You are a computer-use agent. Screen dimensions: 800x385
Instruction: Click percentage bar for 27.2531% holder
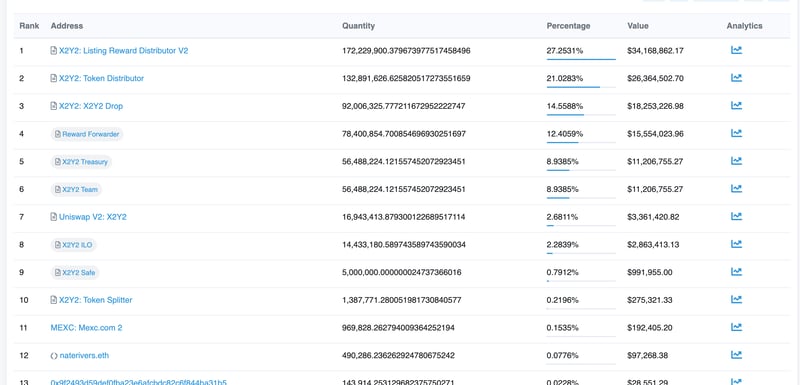pyautogui.click(x=581, y=59)
